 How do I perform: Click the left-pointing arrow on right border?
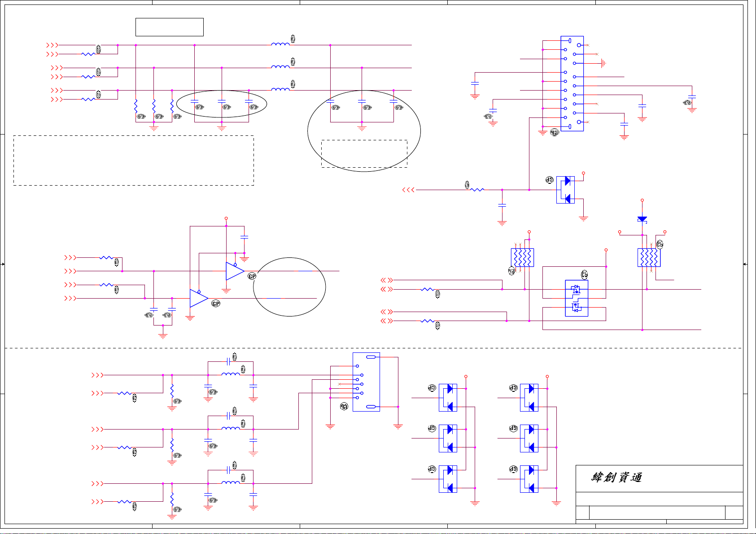coord(745,264)
